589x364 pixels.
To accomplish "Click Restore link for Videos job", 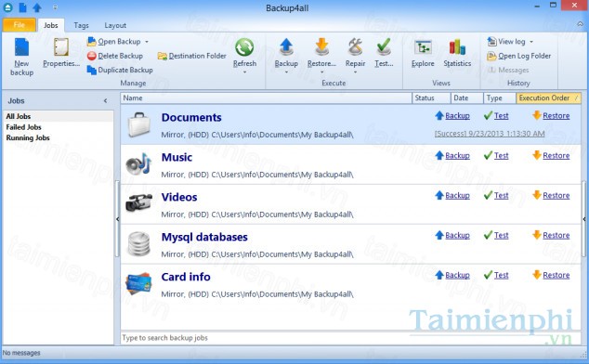I will [x=556, y=195].
